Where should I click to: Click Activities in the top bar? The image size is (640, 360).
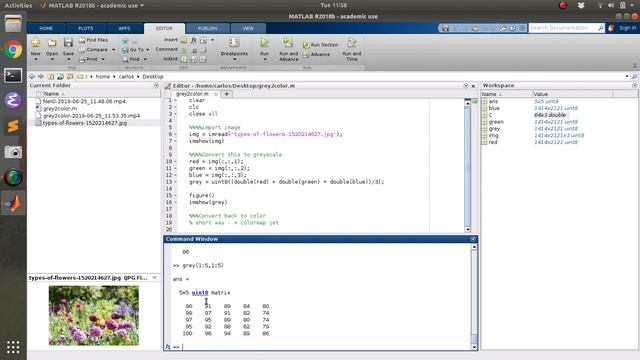tap(18, 5)
